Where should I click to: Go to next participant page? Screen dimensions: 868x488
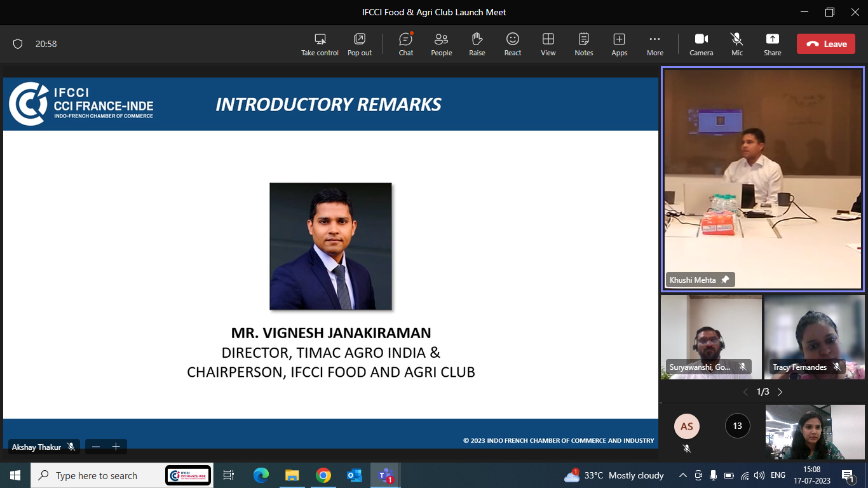point(780,392)
